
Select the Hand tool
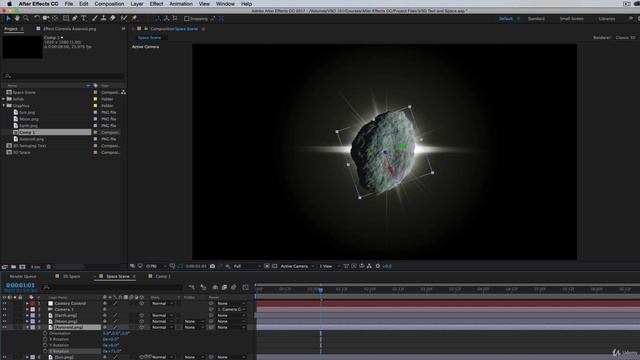[x=17, y=18]
